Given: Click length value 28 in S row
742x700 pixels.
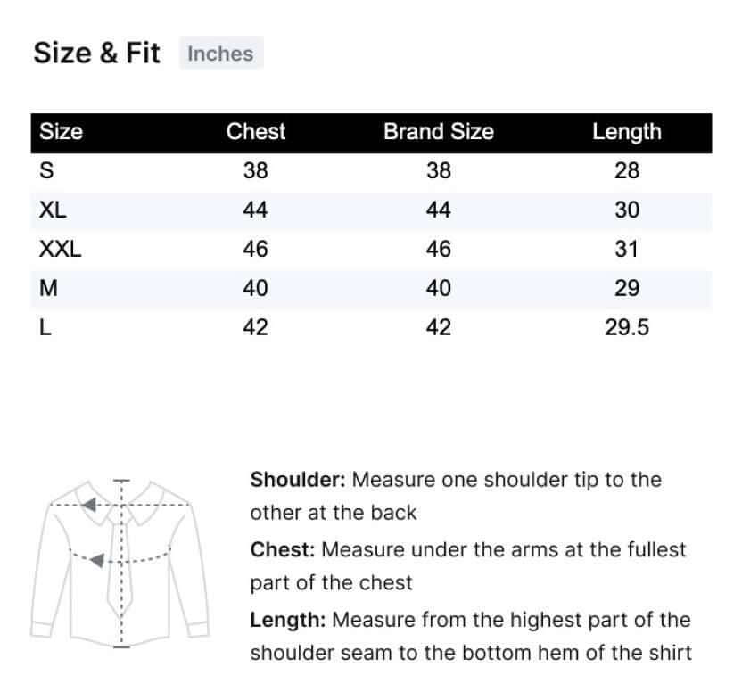Looking at the screenshot, I should pos(626,171).
